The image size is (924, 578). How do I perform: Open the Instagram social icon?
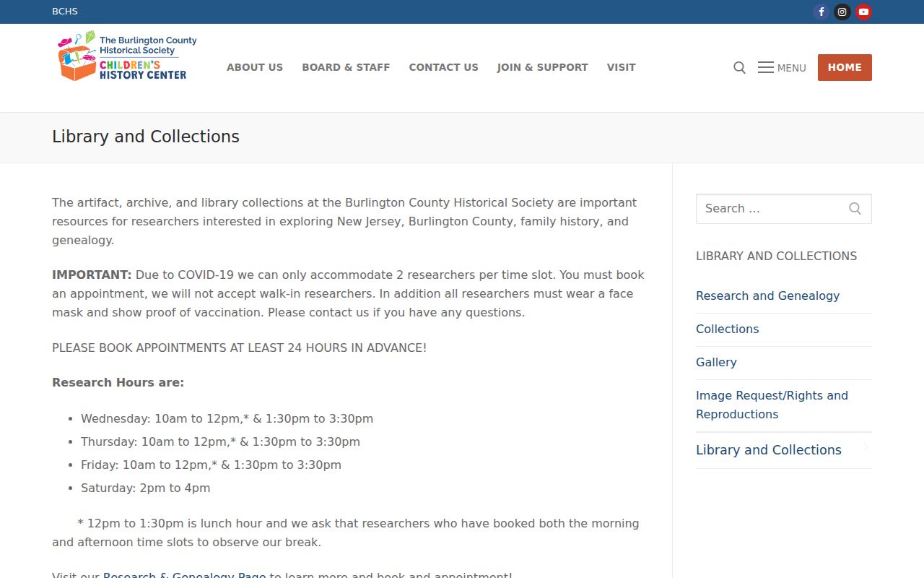(842, 12)
